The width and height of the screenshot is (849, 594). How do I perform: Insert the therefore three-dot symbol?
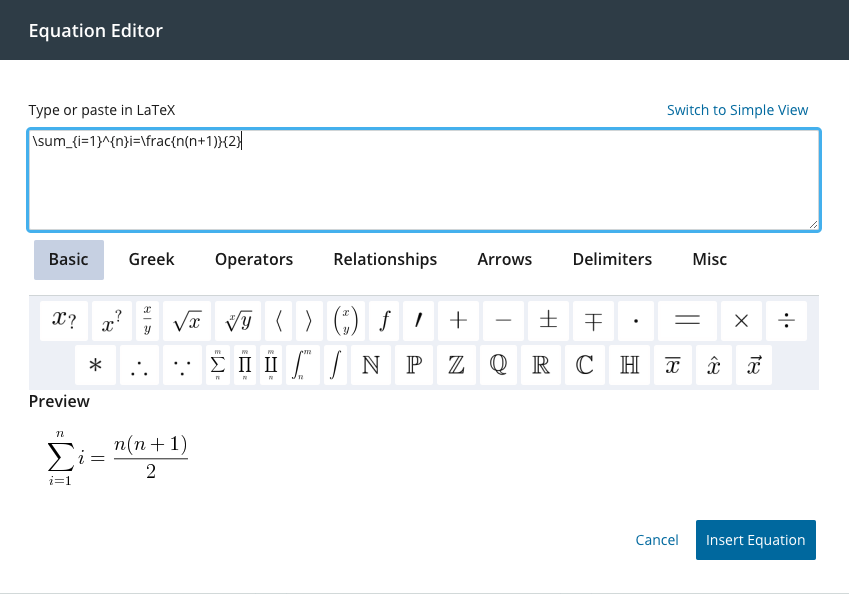140,366
